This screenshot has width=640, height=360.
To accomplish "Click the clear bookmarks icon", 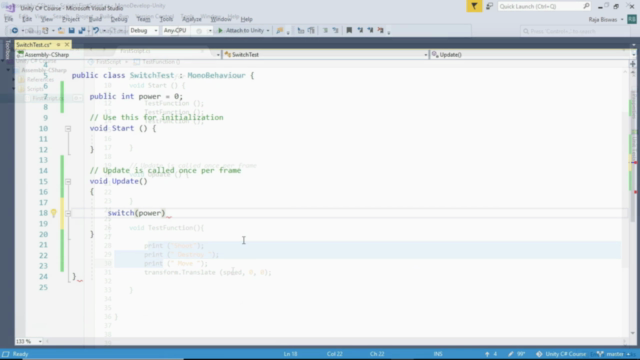I will tap(380, 31).
